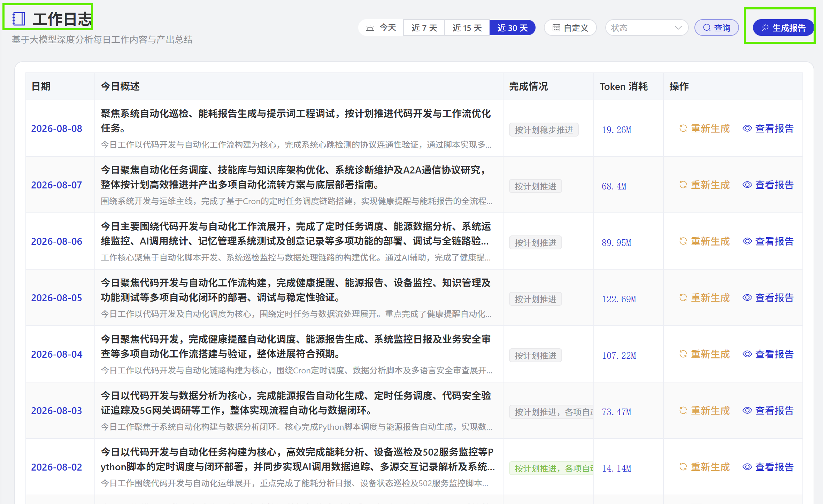Open the 2026-08-04 date link

57,354
